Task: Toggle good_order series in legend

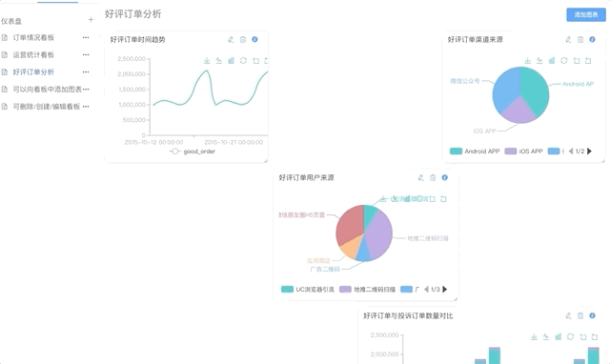Action: (193, 152)
